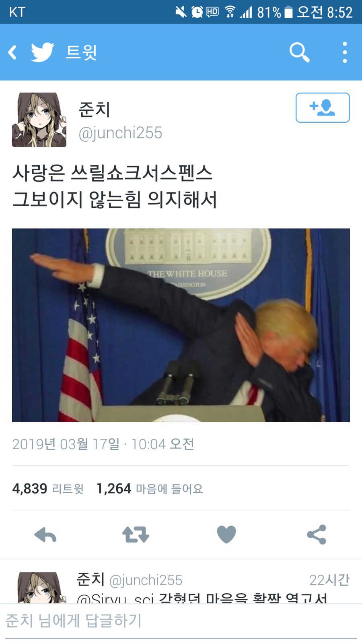Tap the 22시간 timestamp on reply
362x644 pixels.
tap(329, 580)
